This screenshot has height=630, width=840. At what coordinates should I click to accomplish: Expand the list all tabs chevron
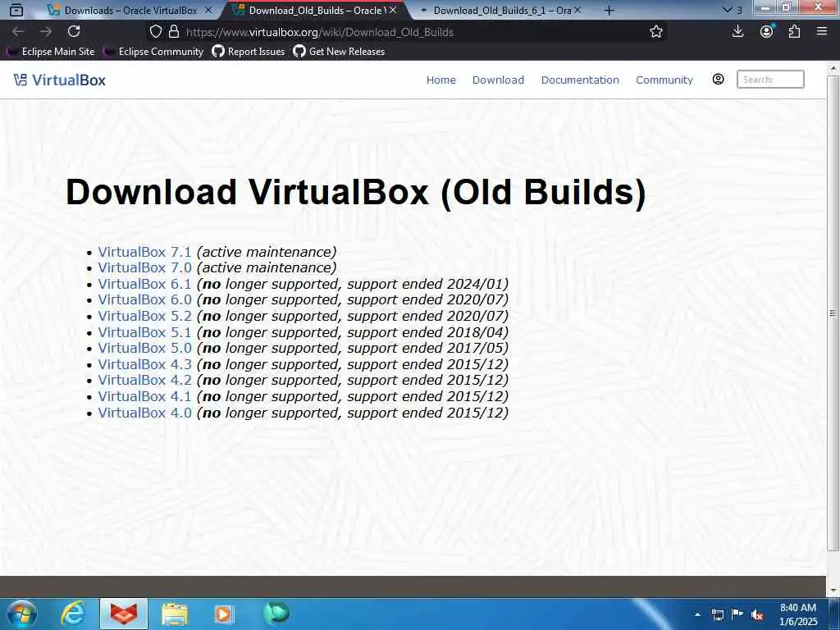click(727, 10)
